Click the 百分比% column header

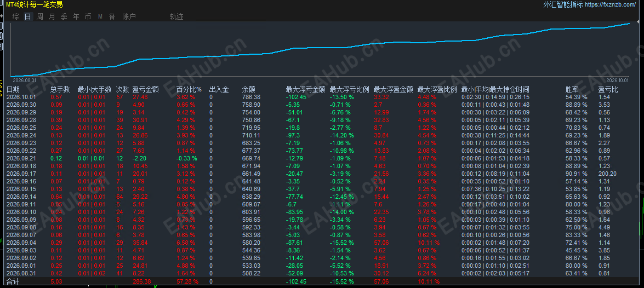tap(189, 89)
